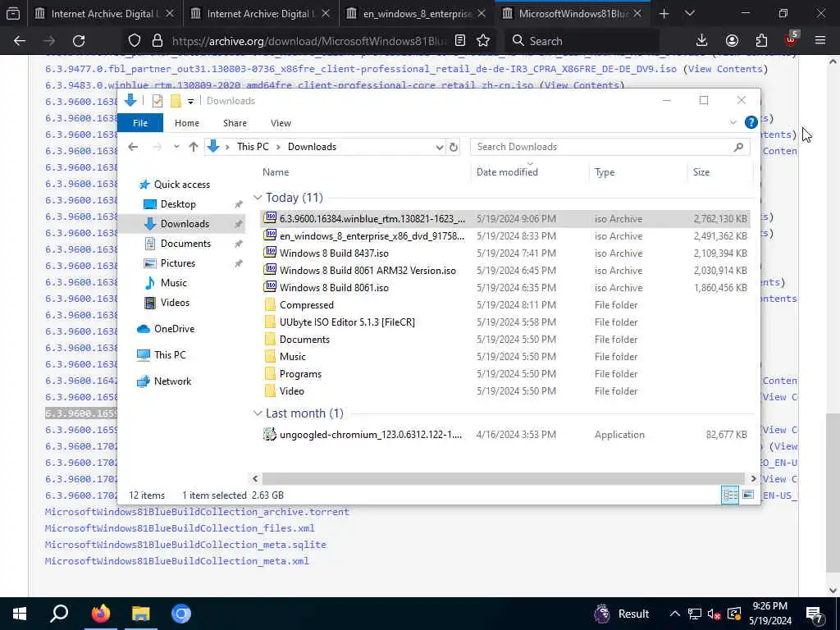Screen dimensions: 840x630
Task: Open address bar history dropdown
Action: [x=440, y=147]
